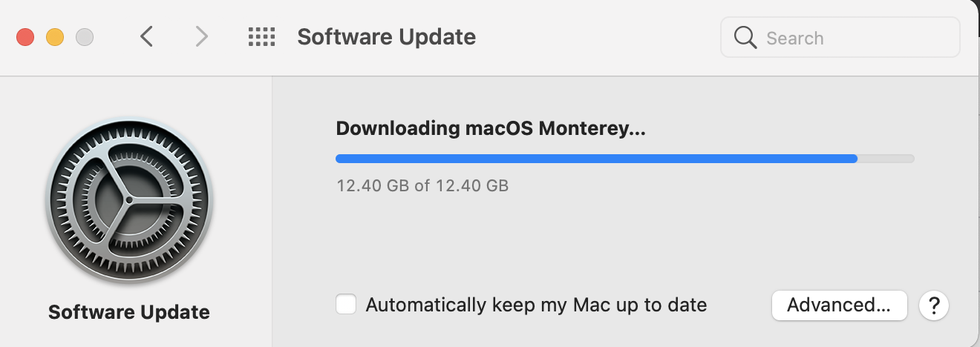Click the Software Update gear icon

pyautogui.click(x=129, y=200)
